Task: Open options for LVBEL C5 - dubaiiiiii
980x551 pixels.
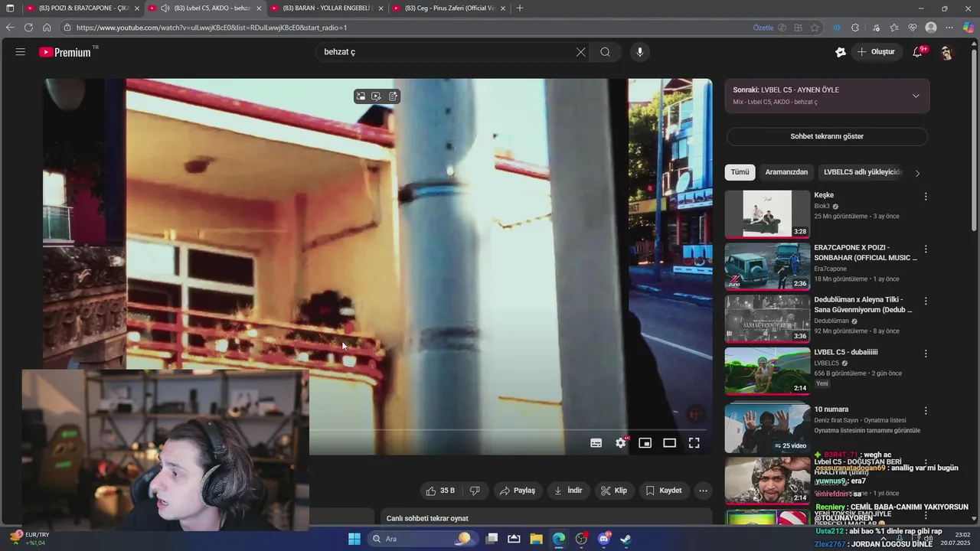Action: point(926,354)
